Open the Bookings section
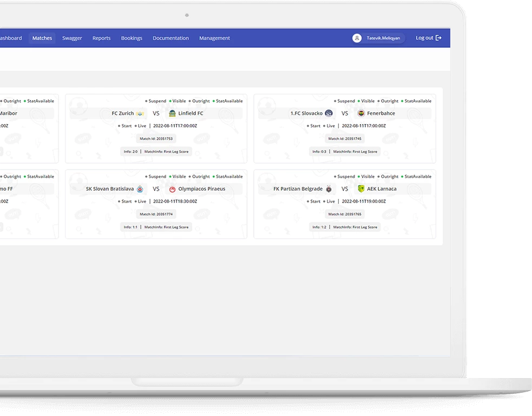The width and height of the screenshot is (532, 416). coord(132,38)
